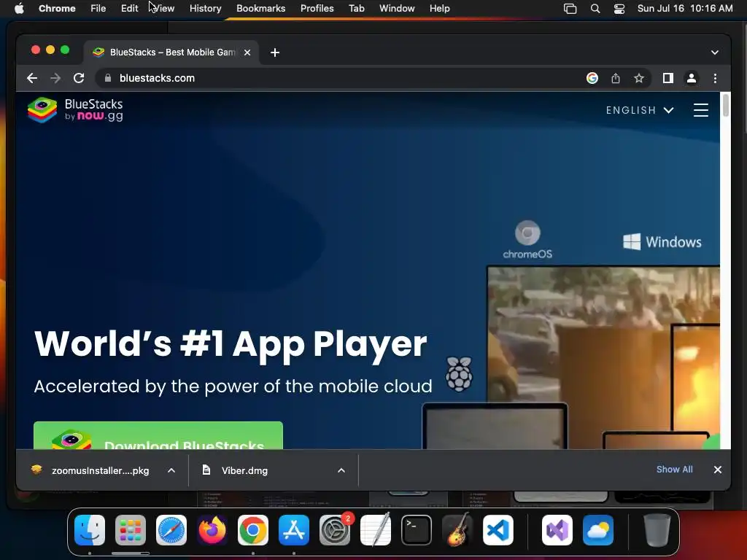This screenshot has height=560, width=747.
Task: Open the tab search dropdown arrow
Action: click(715, 52)
